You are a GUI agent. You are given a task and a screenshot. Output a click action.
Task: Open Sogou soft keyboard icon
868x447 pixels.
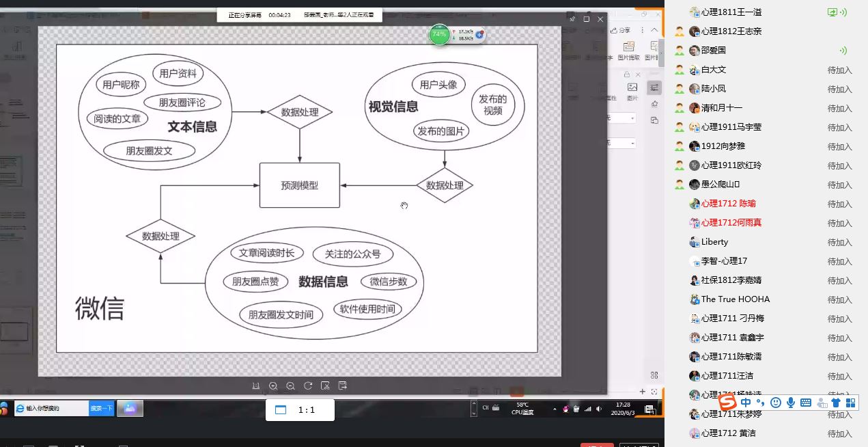(806, 403)
